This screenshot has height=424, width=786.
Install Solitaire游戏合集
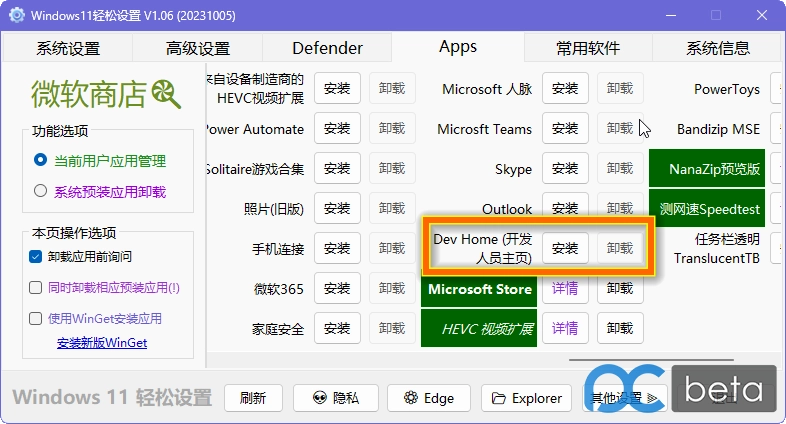(337, 168)
